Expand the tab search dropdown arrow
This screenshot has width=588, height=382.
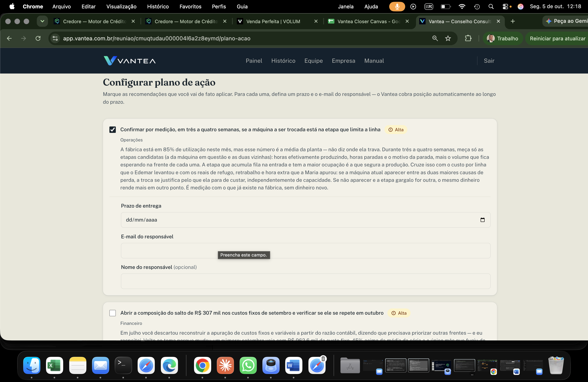(42, 21)
